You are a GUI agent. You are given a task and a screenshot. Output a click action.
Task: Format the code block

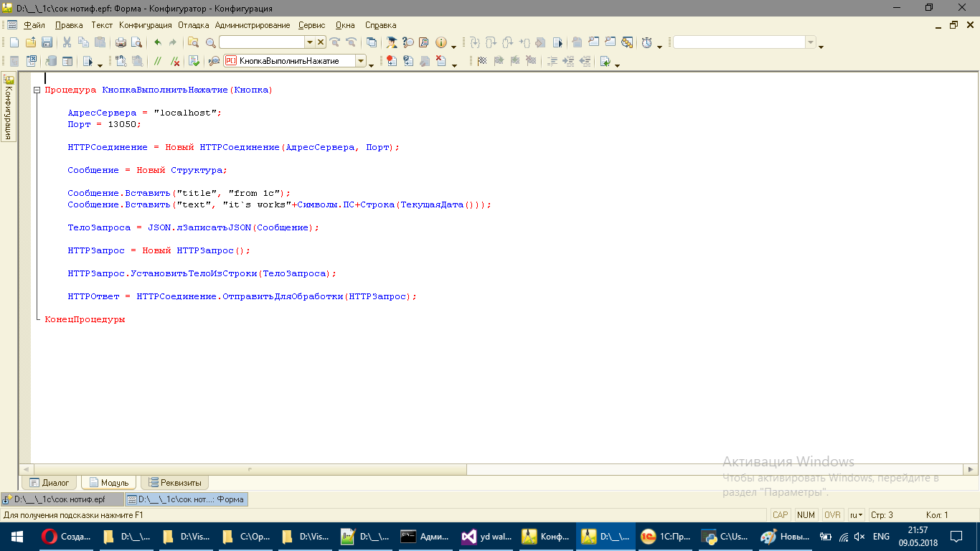pyautogui.click(x=552, y=61)
